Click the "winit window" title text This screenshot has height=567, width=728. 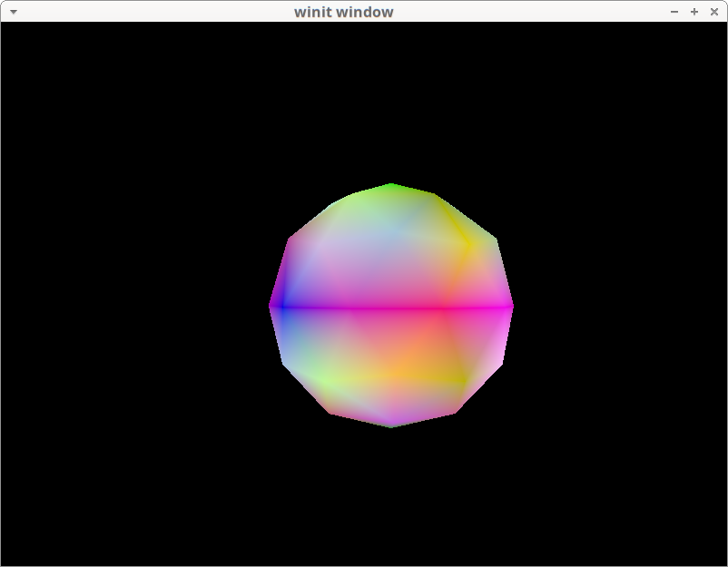[x=344, y=12]
